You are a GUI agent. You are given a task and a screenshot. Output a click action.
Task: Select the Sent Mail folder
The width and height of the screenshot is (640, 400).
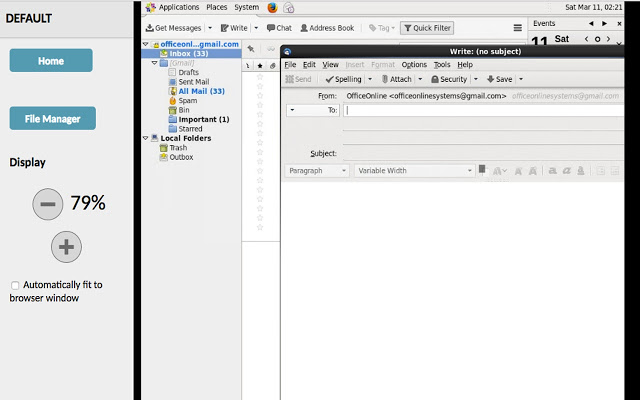pyautogui.click(x=193, y=82)
